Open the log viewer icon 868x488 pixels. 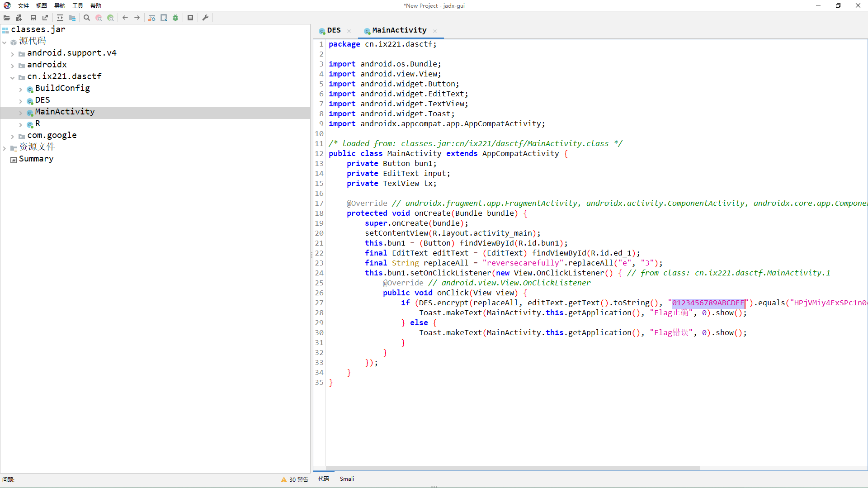(x=190, y=18)
